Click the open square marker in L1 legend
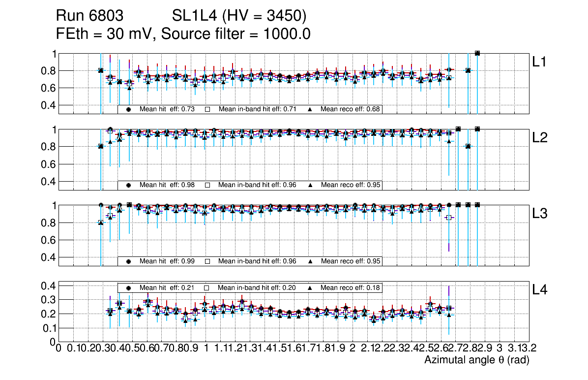Screen dimensions: 588x380 pos(207,109)
